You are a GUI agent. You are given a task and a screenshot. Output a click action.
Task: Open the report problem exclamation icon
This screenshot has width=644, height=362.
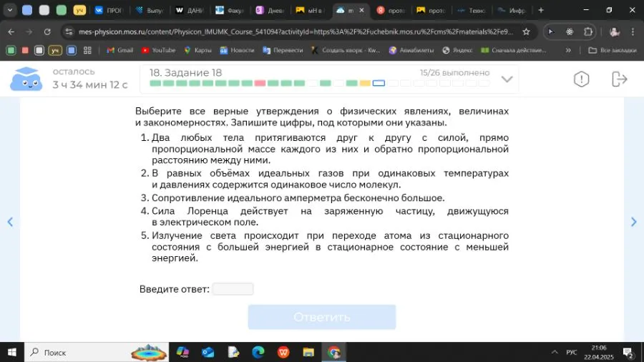[581, 79]
